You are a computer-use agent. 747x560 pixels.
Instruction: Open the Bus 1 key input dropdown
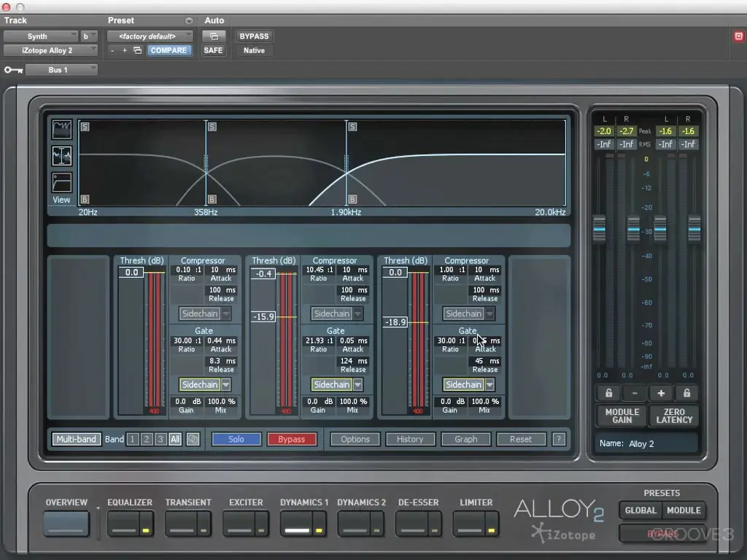[61, 70]
